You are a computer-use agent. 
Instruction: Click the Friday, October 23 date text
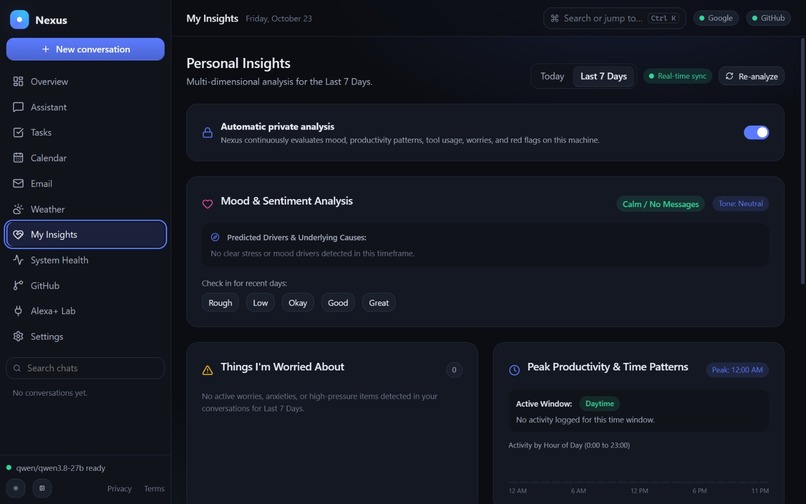(x=279, y=19)
